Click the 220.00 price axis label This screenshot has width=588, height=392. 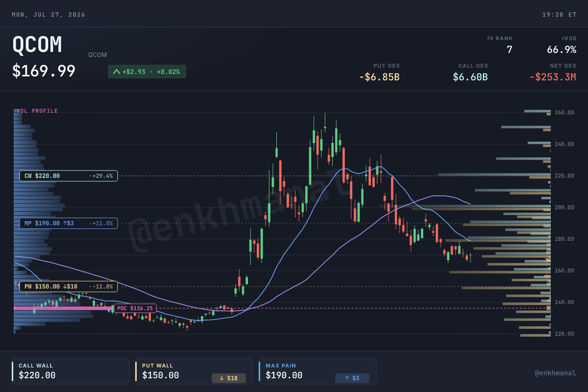pyautogui.click(x=564, y=176)
